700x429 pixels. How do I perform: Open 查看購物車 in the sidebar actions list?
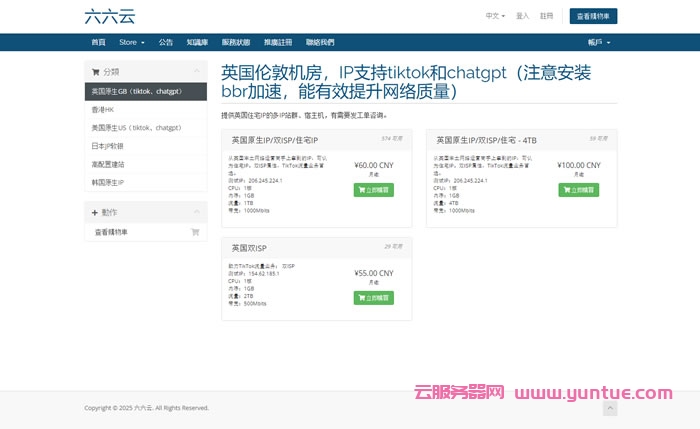click(x=112, y=232)
